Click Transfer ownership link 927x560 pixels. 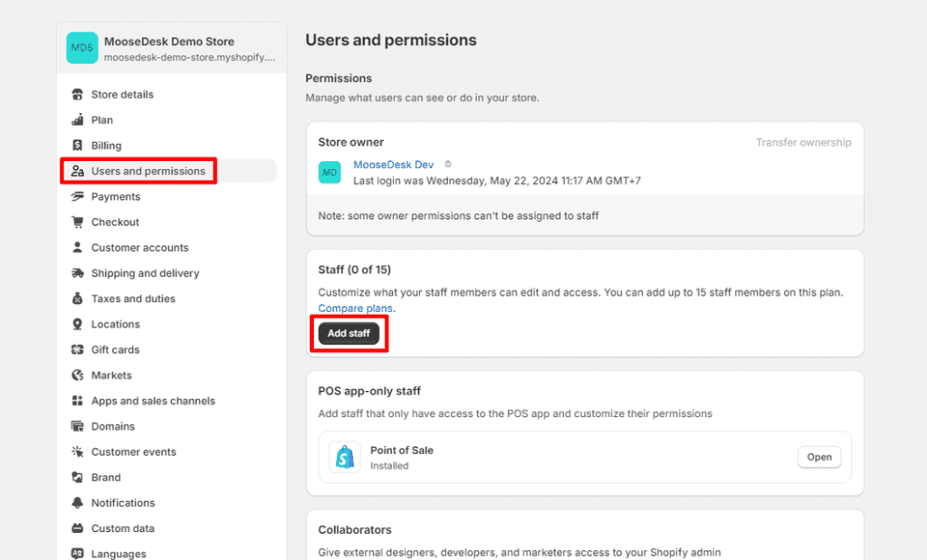pos(804,142)
